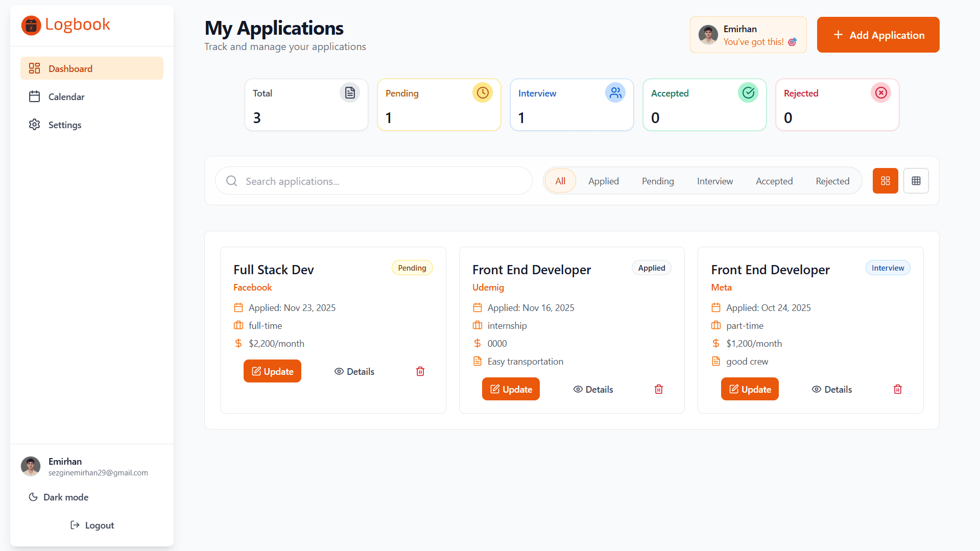
Task: Delete the Udemig application
Action: [659, 389]
